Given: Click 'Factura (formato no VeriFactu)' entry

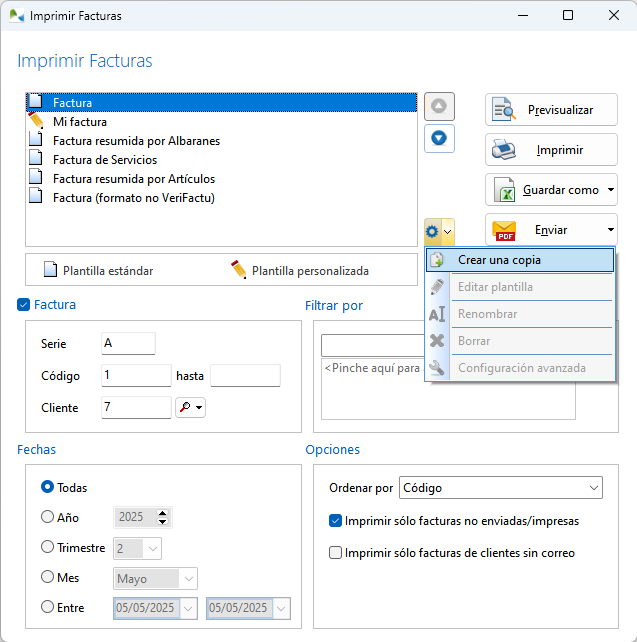Looking at the screenshot, I should pos(133,197).
